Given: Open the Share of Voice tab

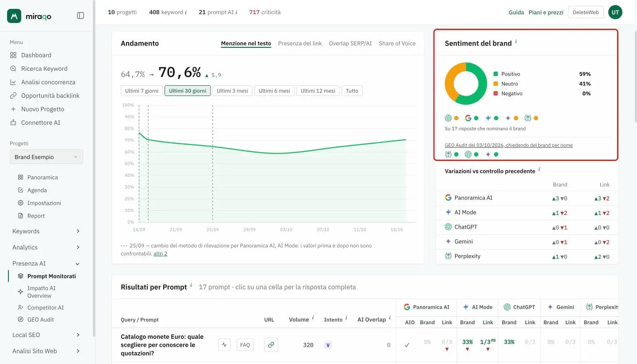Looking at the screenshot, I should point(397,43).
